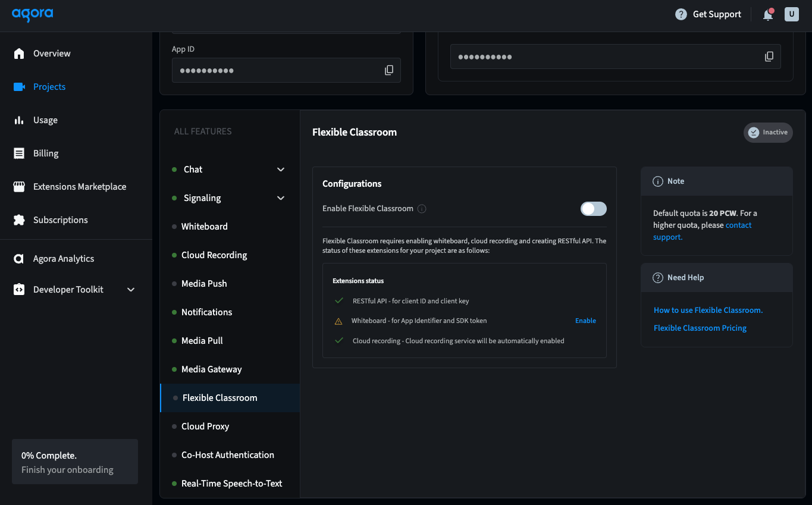Expand the Chat feature chevron

pyautogui.click(x=281, y=170)
